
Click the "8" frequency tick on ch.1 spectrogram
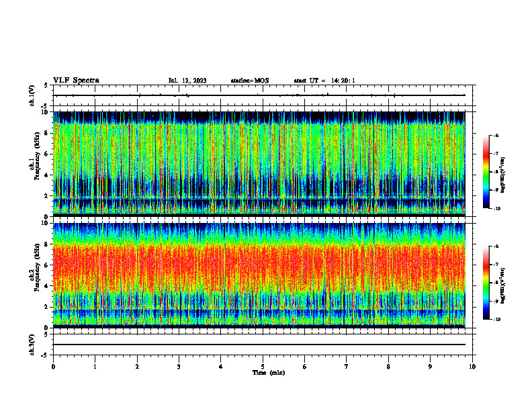click(48, 133)
